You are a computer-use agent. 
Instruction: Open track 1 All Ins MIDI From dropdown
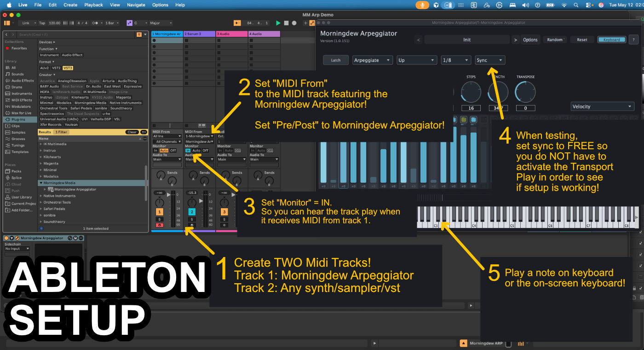[167, 136]
